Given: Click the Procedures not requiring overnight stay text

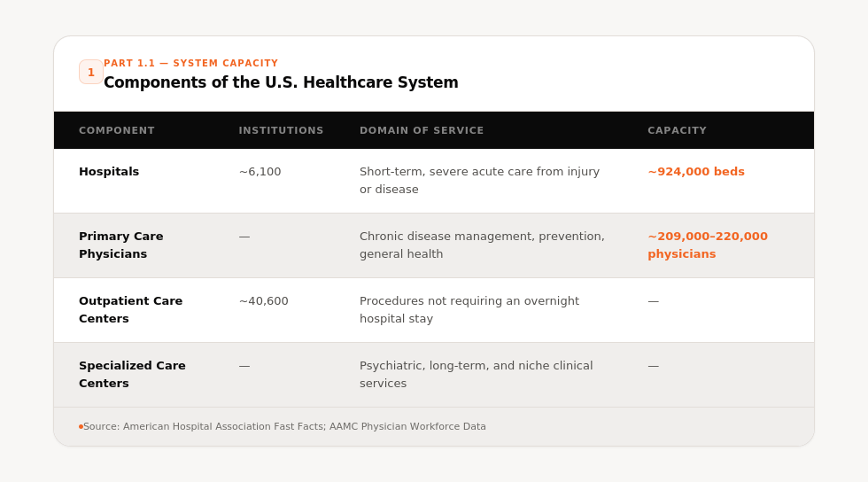Looking at the screenshot, I should coord(469,310).
